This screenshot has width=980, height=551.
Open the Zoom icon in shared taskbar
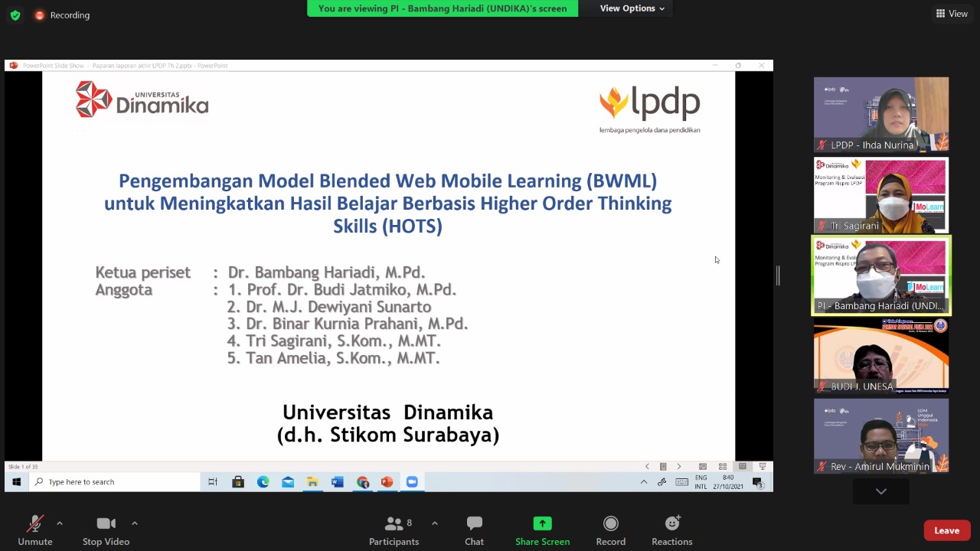[x=412, y=481]
